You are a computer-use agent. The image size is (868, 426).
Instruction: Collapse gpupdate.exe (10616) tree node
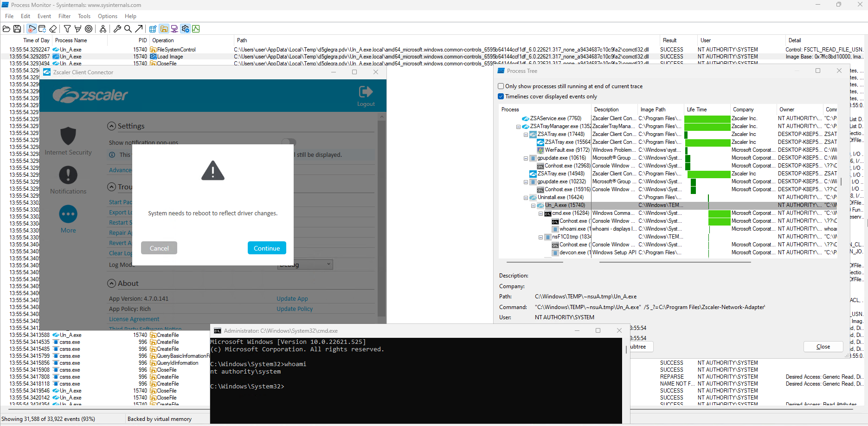[526, 158]
